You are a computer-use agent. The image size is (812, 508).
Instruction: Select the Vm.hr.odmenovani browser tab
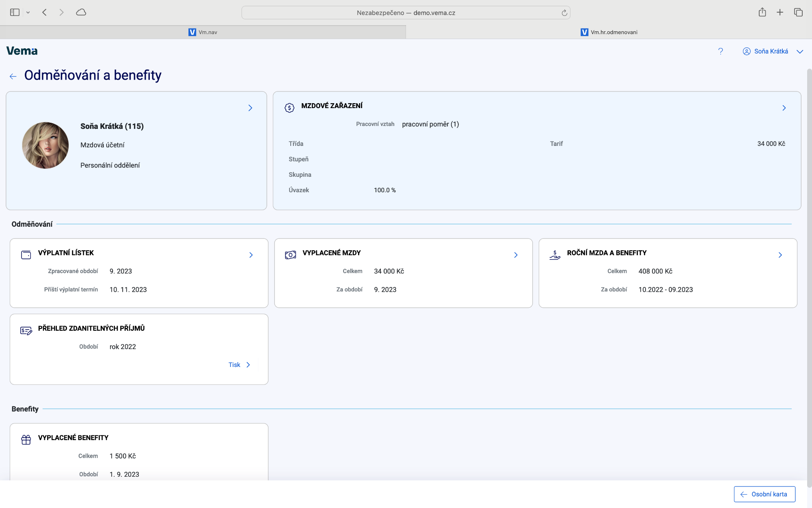[x=609, y=32]
